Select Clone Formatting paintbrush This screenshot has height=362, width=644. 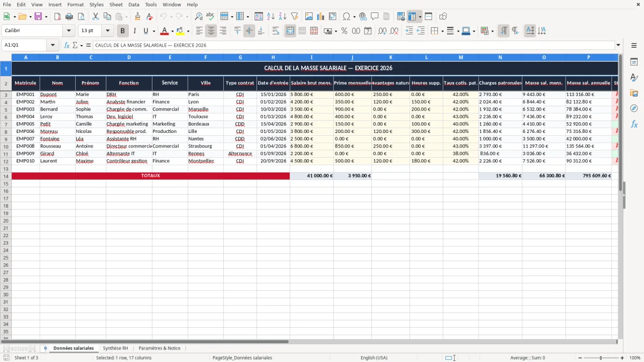(137, 17)
